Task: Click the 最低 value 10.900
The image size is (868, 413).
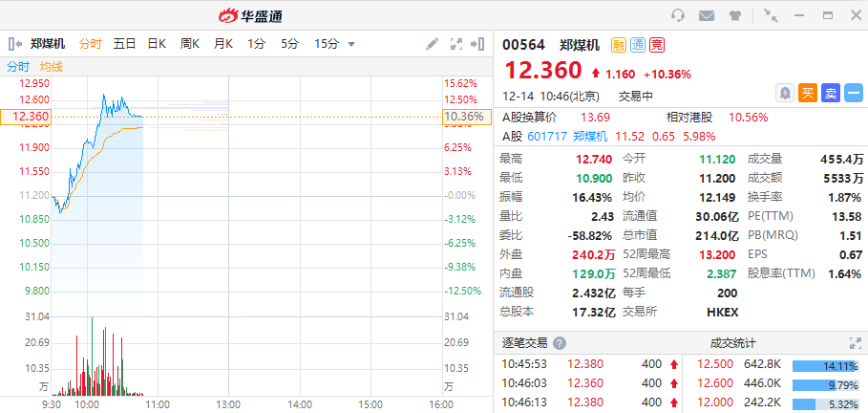Action: [x=594, y=179]
